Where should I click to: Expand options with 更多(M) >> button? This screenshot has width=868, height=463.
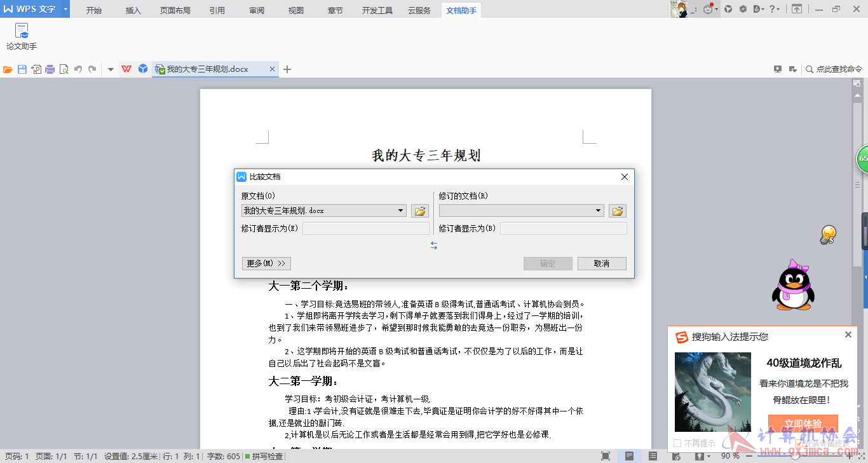coord(266,263)
